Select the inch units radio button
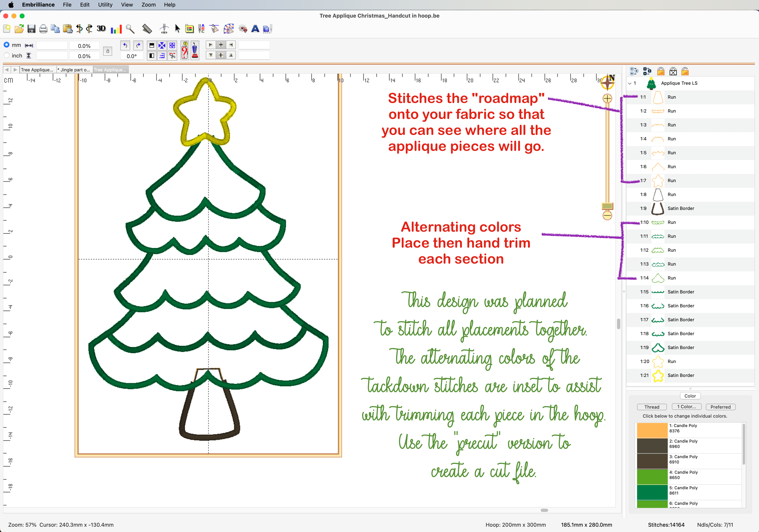Image resolution: width=759 pixels, height=532 pixels. (7, 55)
